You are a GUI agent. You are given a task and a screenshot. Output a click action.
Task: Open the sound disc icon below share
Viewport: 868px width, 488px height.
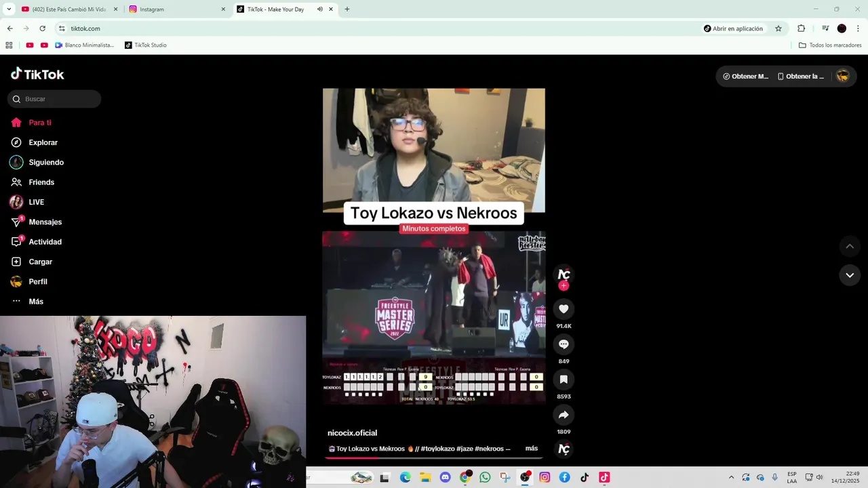coord(564,449)
